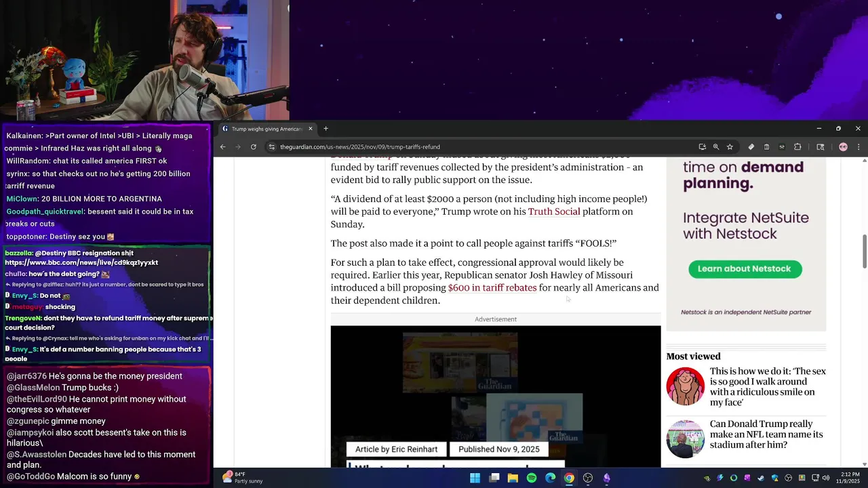The width and height of the screenshot is (868, 488).
Task: Click the stadium thumbnail in Most viewed
Action: pyautogui.click(x=686, y=439)
